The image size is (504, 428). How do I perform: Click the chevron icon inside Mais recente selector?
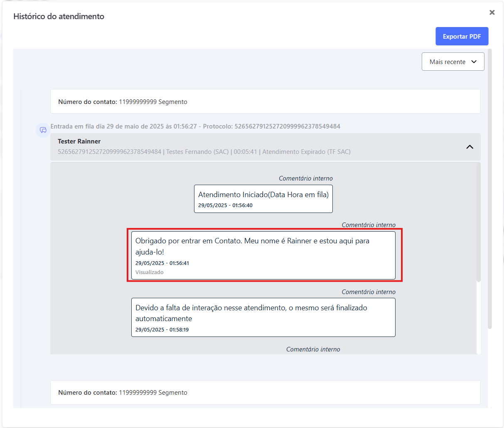pyautogui.click(x=474, y=61)
